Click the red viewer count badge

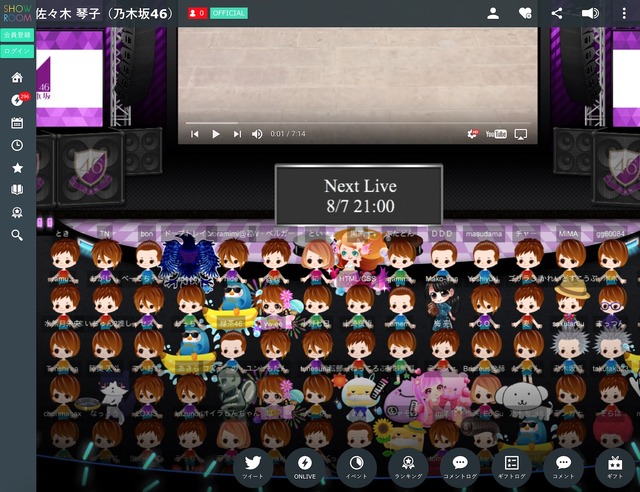tap(197, 13)
